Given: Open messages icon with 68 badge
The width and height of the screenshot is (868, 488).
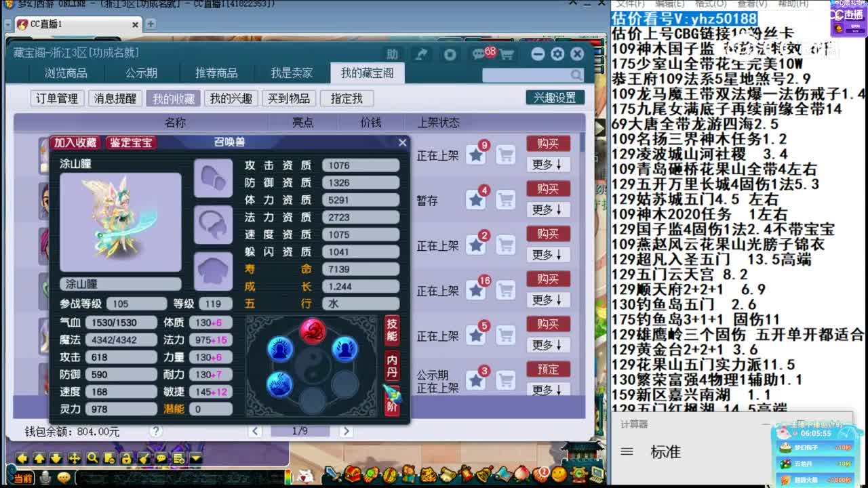Looking at the screenshot, I should pyautogui.click(x=479, y=54).
